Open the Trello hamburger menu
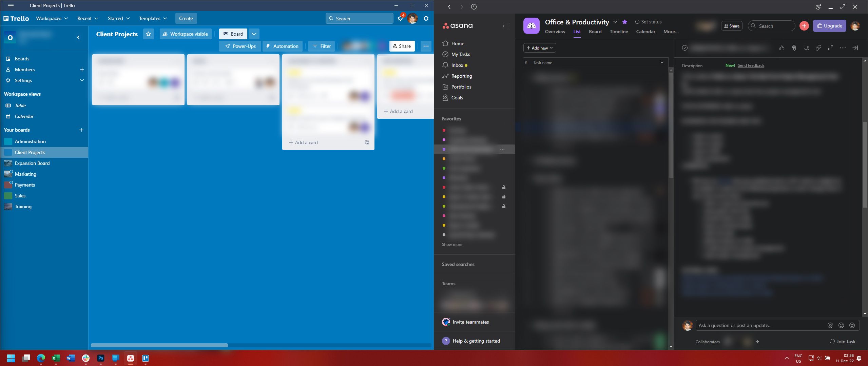Viewport: 868px width, 366px height. [11, 5]
